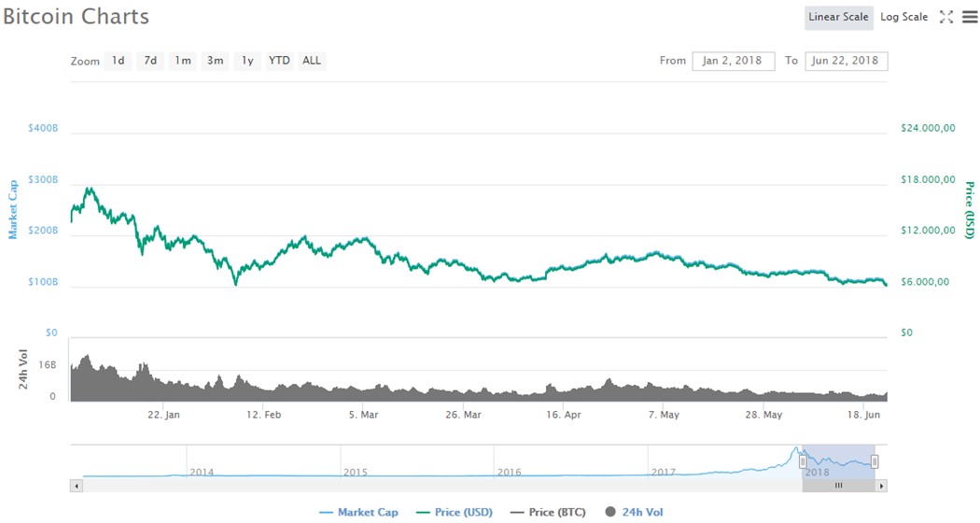
Task: Set zoom to 1y
Action: coord(248,61)
